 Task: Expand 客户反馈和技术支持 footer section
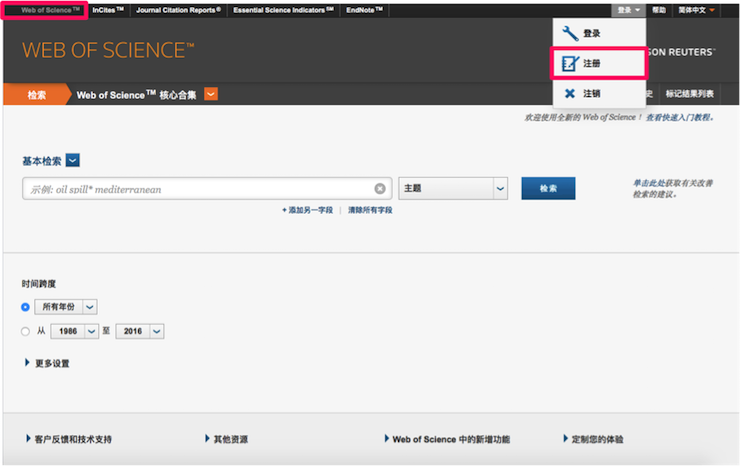click(x=69, y=439)
